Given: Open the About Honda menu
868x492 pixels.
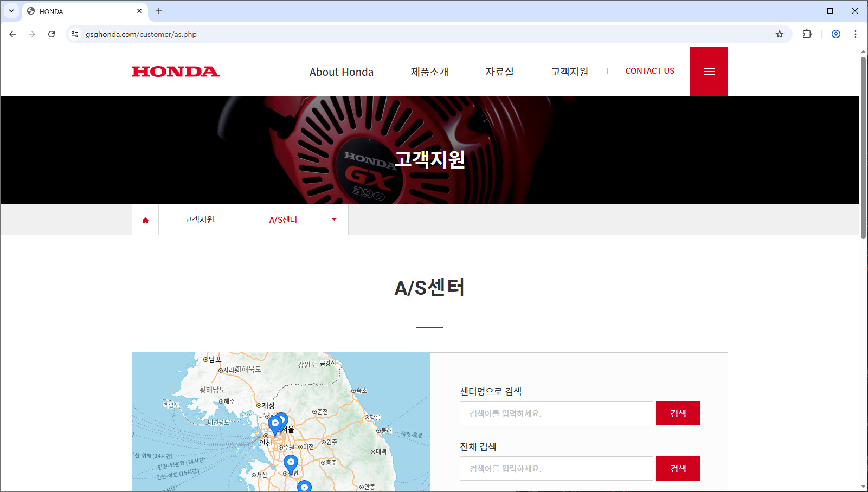Looking at the screenshot, I should [342, 72].
